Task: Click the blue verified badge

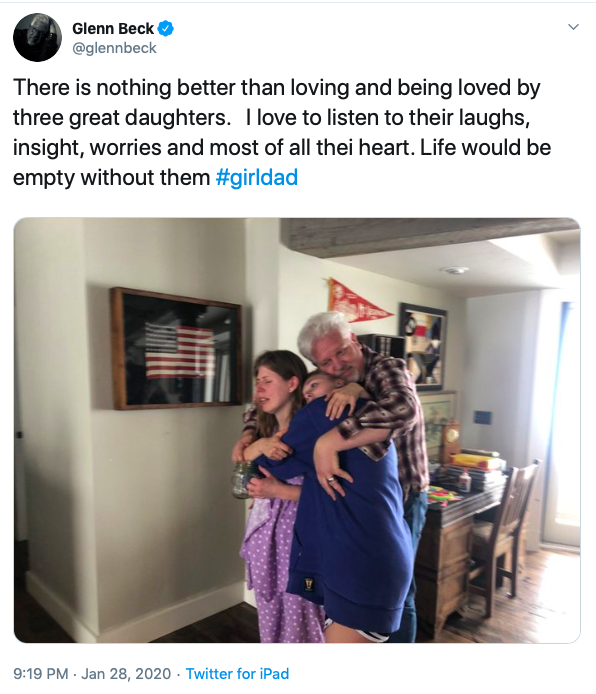Action: [x=166, y=28]
